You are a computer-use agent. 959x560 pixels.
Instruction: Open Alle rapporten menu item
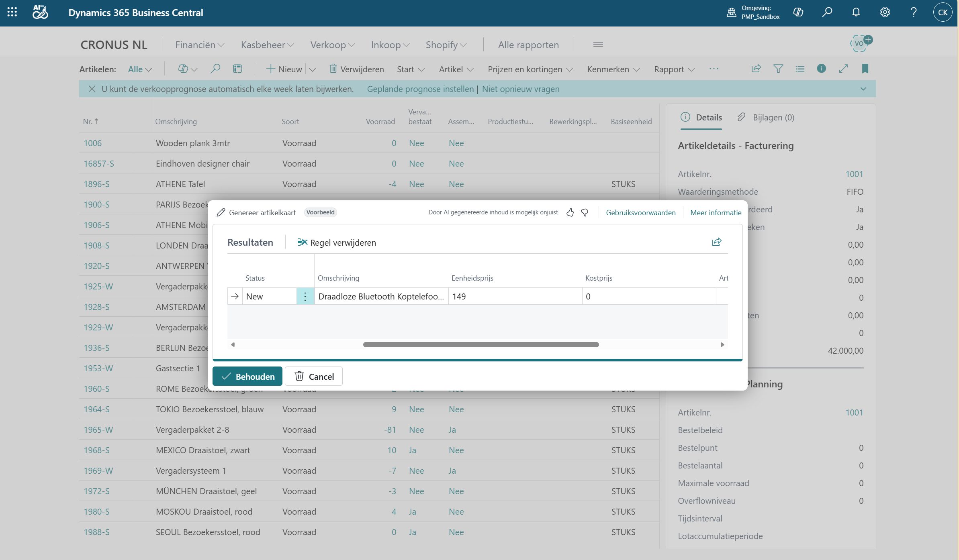(x=528, y=45)
